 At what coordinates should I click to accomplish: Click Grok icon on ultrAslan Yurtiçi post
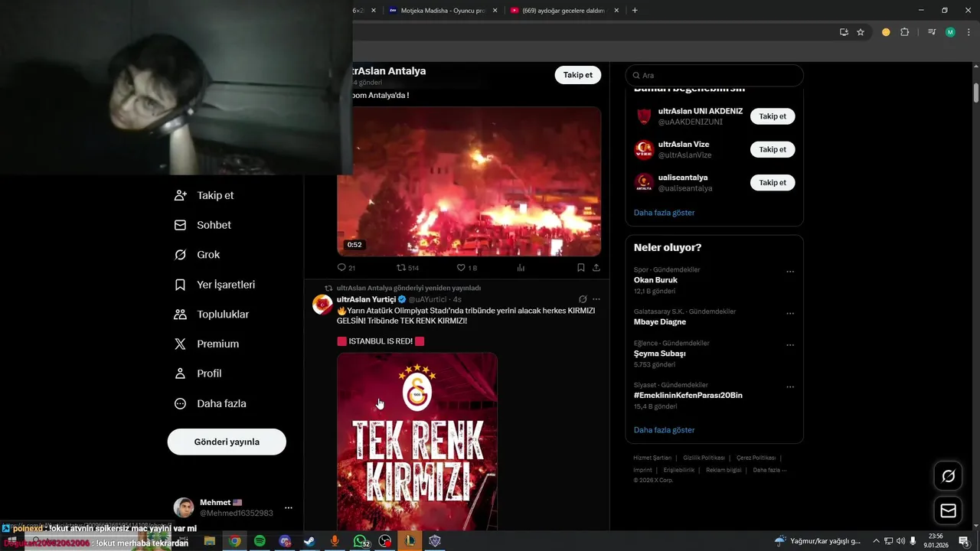583,299
